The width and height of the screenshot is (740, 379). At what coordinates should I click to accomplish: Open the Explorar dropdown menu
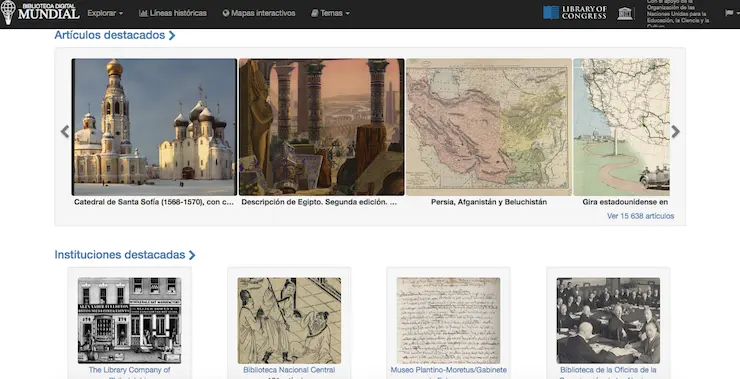[105, 13]
